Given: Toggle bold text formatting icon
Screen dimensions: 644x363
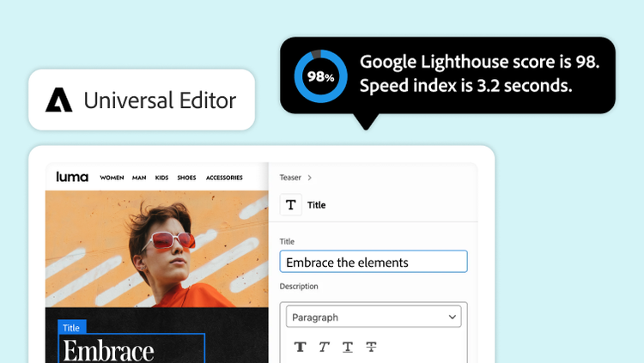Looking at the screenshot, I should (x=301, y=347).
